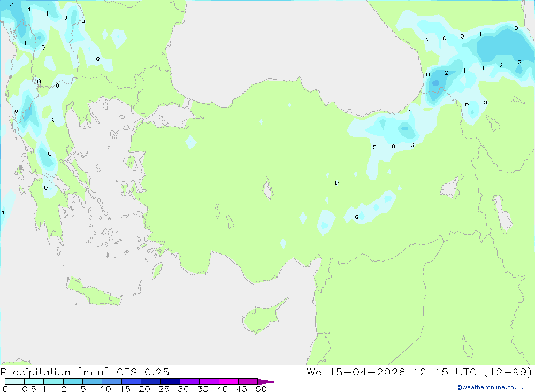Screen dimensions: 535x392
Task: Click the '15-04-2026' date text
Action: (367, 372)
